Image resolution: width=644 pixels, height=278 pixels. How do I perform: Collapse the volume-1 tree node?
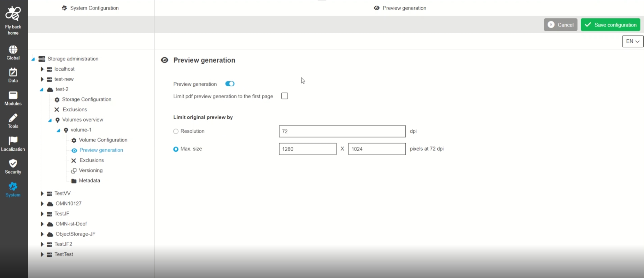pos(58,131)
